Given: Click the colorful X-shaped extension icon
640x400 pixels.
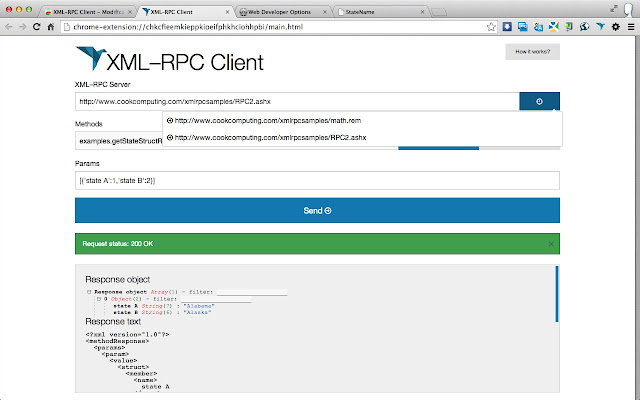Looking at the screenshot, I should (553, 27).
